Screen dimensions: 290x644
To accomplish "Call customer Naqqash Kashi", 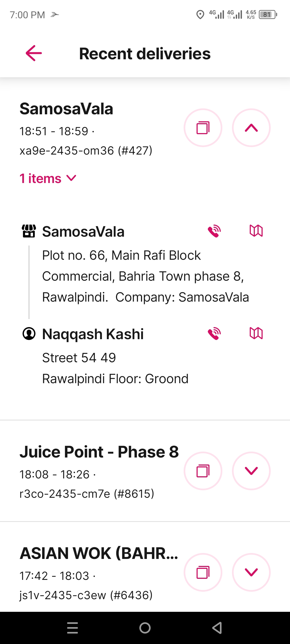I will click(x=214, y=334).
